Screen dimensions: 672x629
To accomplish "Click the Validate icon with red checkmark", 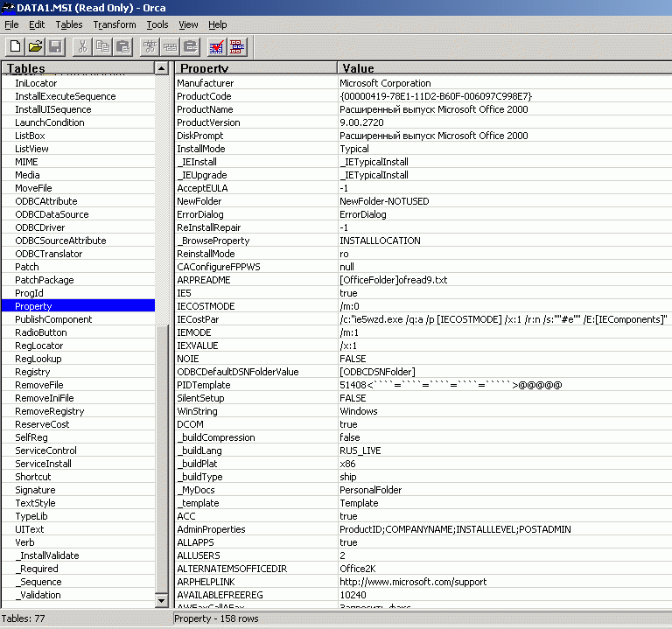I will [217, 46].
